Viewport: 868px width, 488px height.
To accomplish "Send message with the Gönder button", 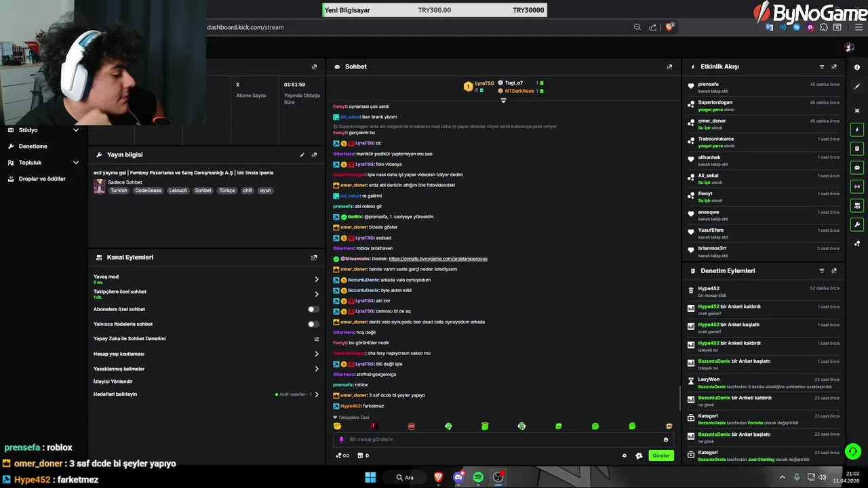I will 660,455.
